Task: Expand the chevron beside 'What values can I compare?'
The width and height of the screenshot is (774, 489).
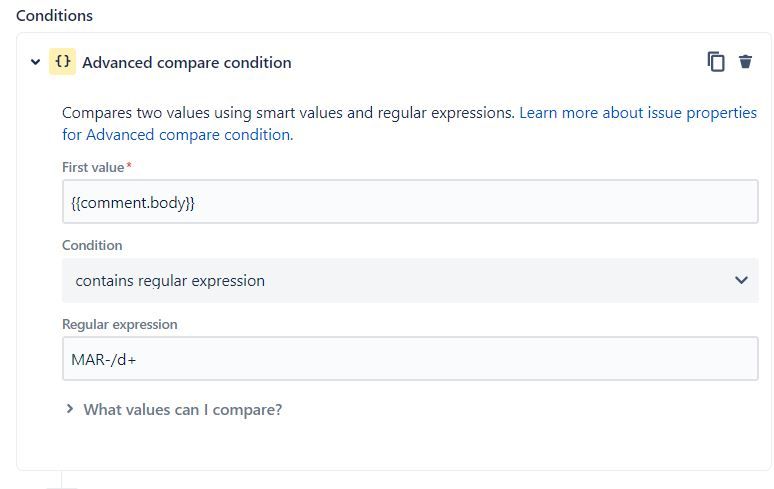Action: tap(70, 409)
